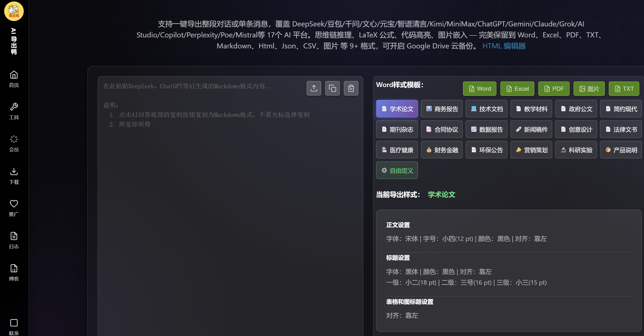Pick 环保公告 template

tap(486, 150)
